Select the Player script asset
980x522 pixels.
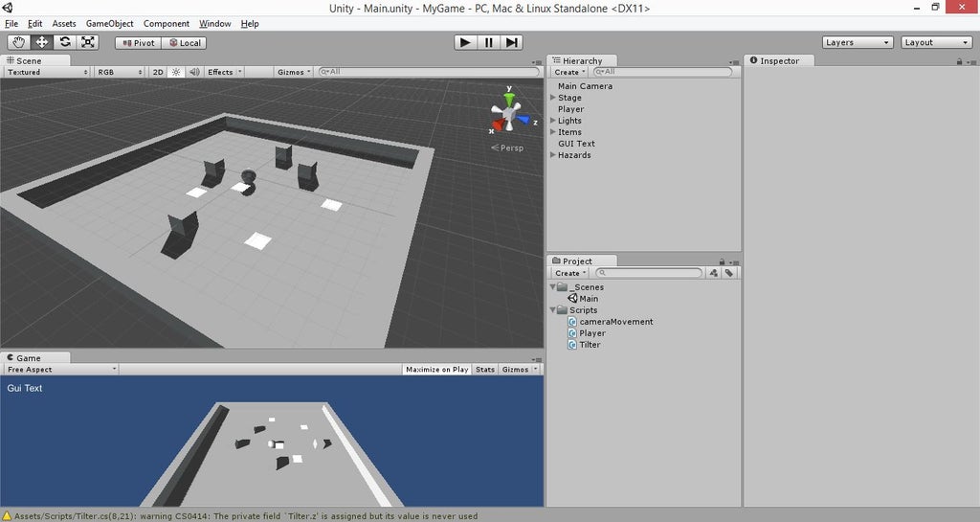coord(591,333)
